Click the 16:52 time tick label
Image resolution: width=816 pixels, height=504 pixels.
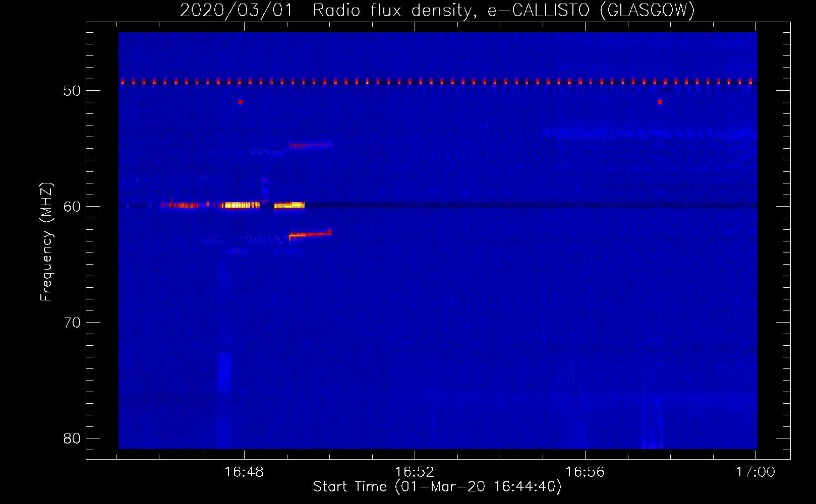(415, 472)
